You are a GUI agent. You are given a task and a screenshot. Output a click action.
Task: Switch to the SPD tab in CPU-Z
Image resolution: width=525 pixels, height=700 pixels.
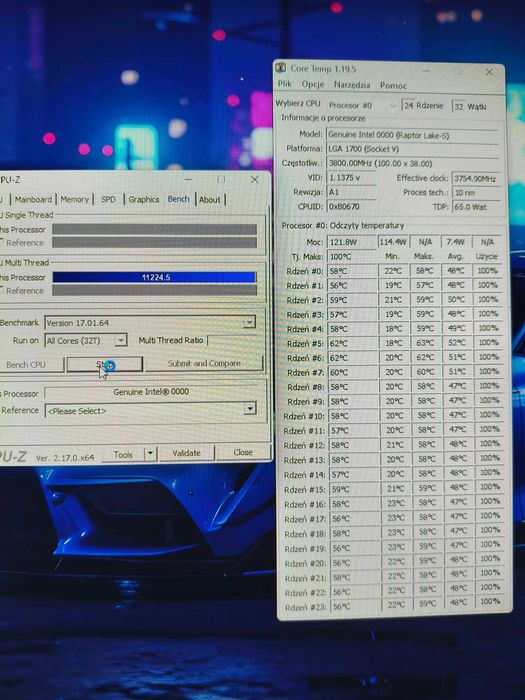108,200
